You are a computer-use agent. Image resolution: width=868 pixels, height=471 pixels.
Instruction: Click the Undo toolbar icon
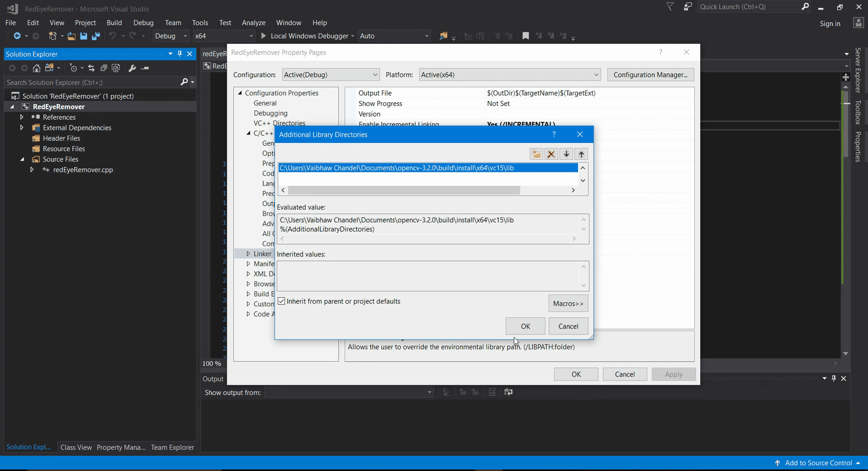(x=113, y=36)
